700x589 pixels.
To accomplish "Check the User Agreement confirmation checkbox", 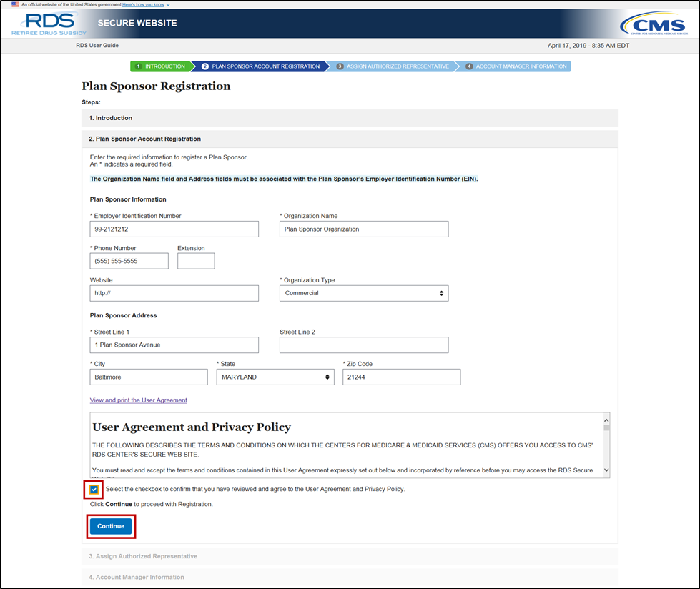I will (94, 490).
